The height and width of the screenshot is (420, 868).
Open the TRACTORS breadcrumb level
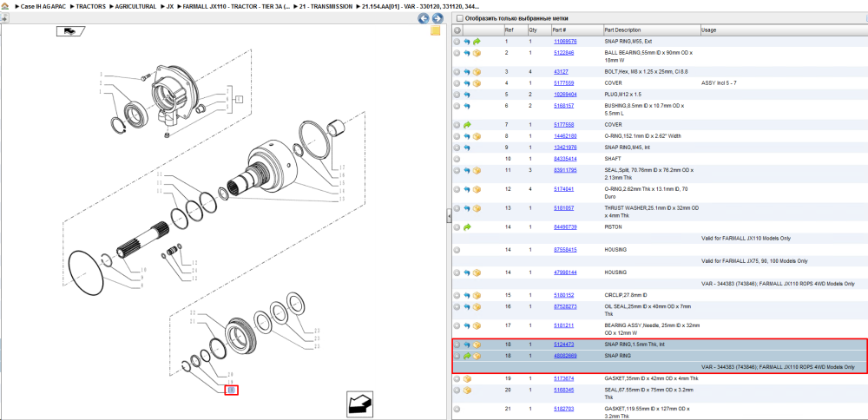91,6
